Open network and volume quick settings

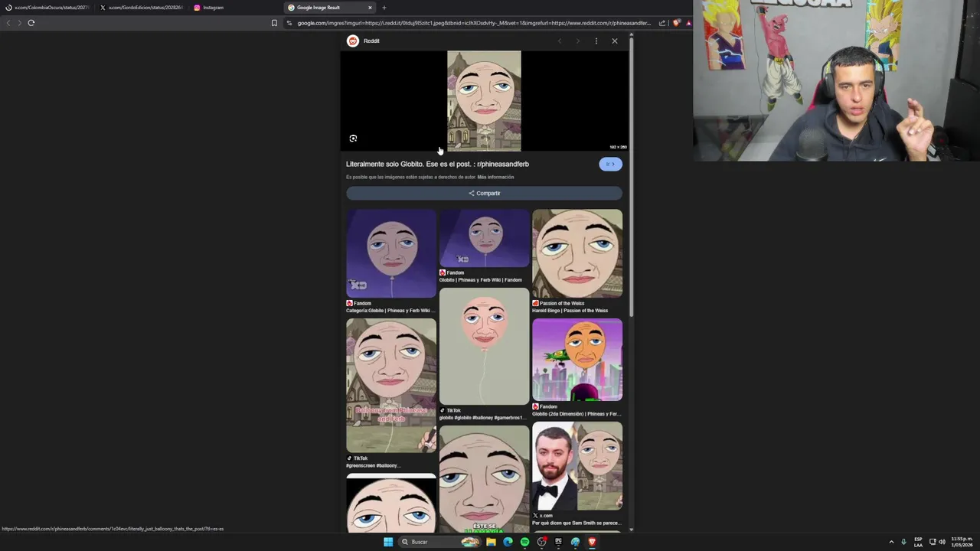pos(937,542)
